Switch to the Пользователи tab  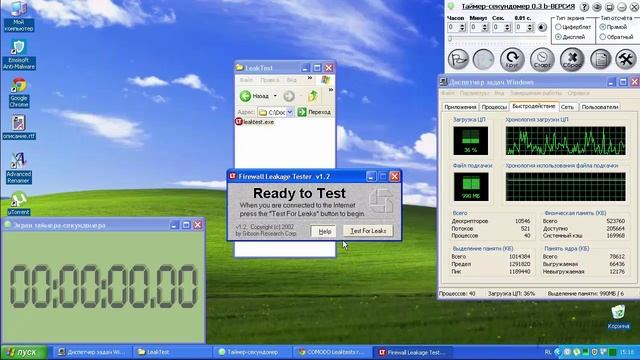point(600,107)
